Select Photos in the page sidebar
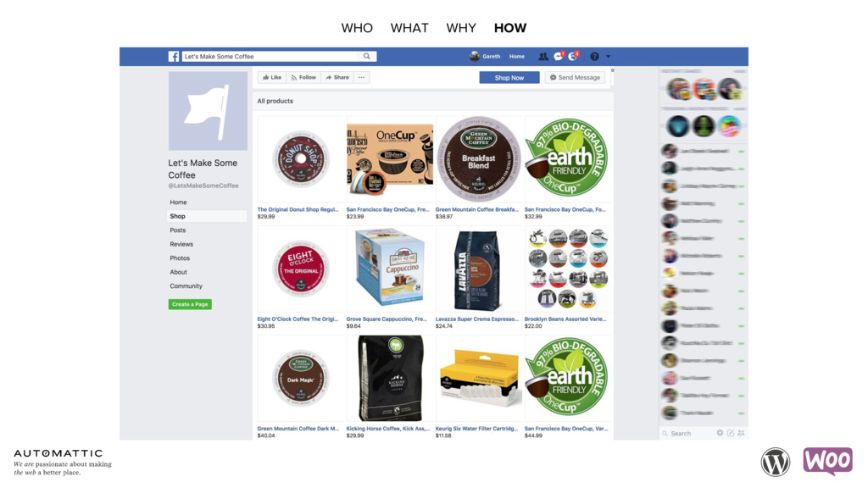The image size is (868, 488). point(180,258)
